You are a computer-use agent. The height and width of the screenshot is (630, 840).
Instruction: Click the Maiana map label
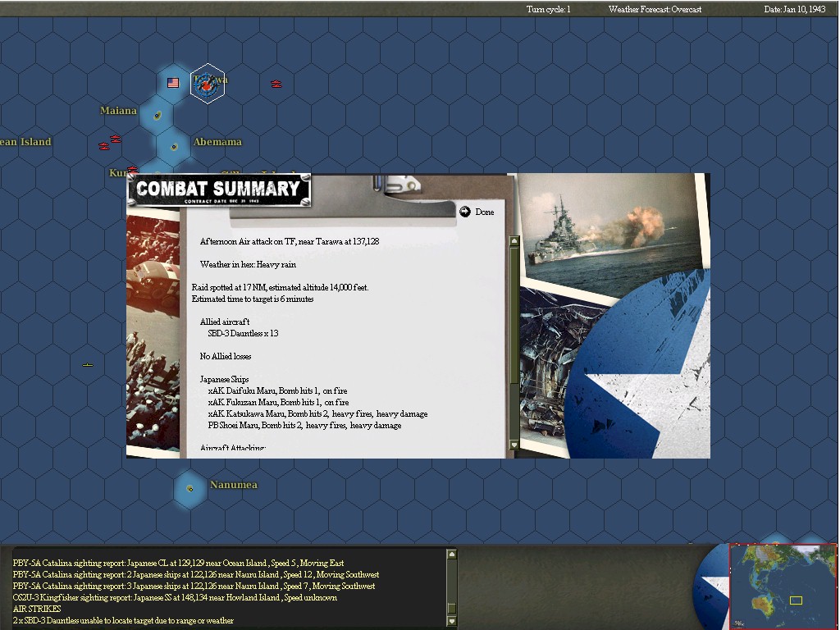(118, 111)
